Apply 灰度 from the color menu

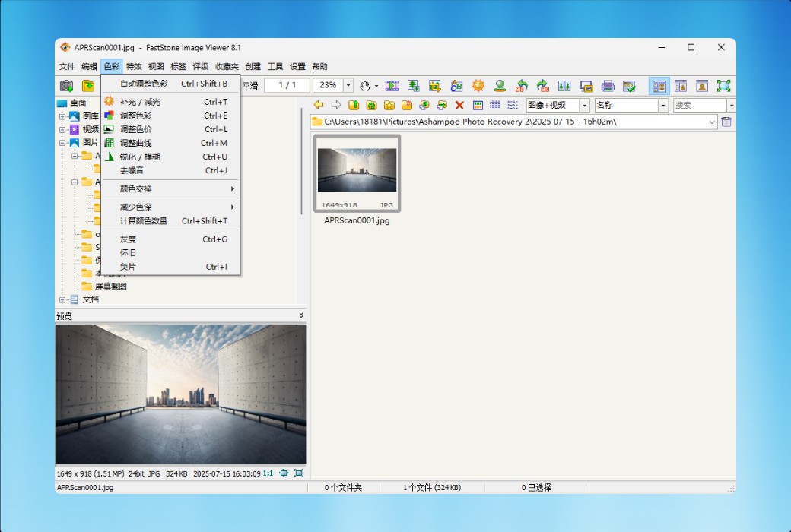(170, 239)
